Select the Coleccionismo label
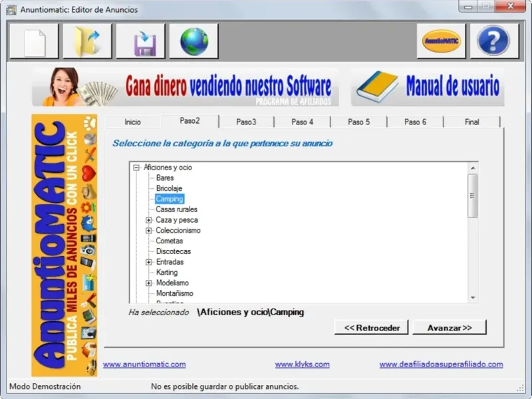532x399 pixels. click(178, 231)
